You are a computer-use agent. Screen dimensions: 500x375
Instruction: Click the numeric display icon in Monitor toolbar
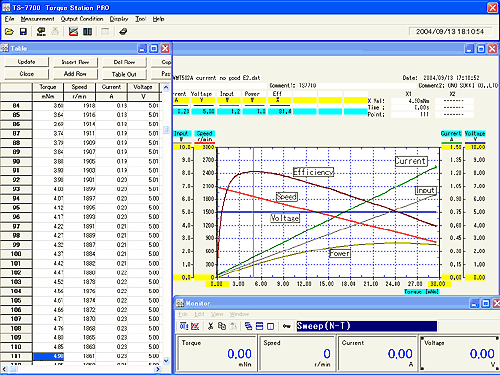coord(184,326)
